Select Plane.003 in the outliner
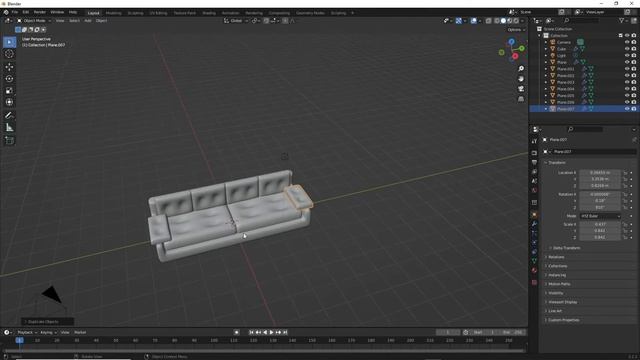640x360 pixels. click(x=565, y=82)
